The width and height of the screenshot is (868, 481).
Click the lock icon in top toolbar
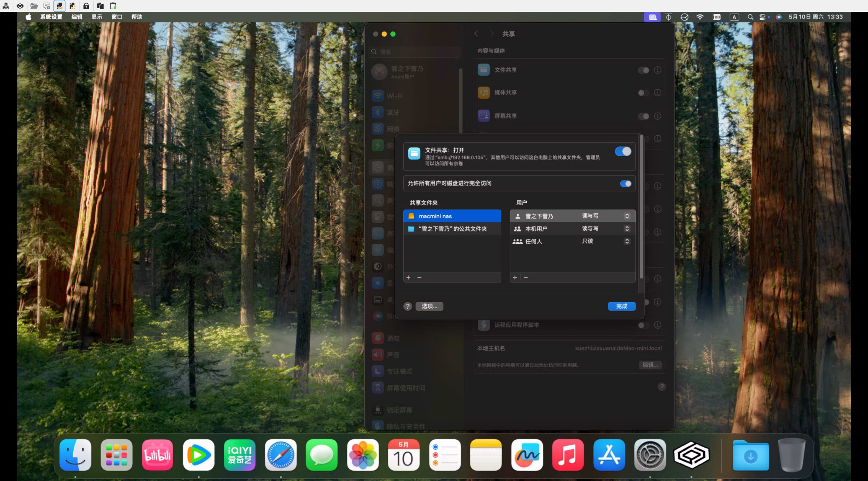click(x=86, y=6)
